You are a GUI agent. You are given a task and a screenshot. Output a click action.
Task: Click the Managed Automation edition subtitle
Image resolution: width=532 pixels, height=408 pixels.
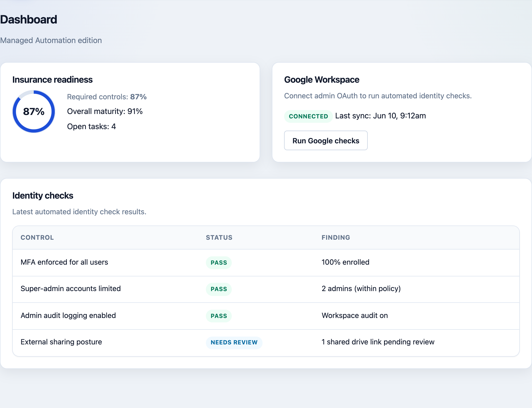[51, 40]
